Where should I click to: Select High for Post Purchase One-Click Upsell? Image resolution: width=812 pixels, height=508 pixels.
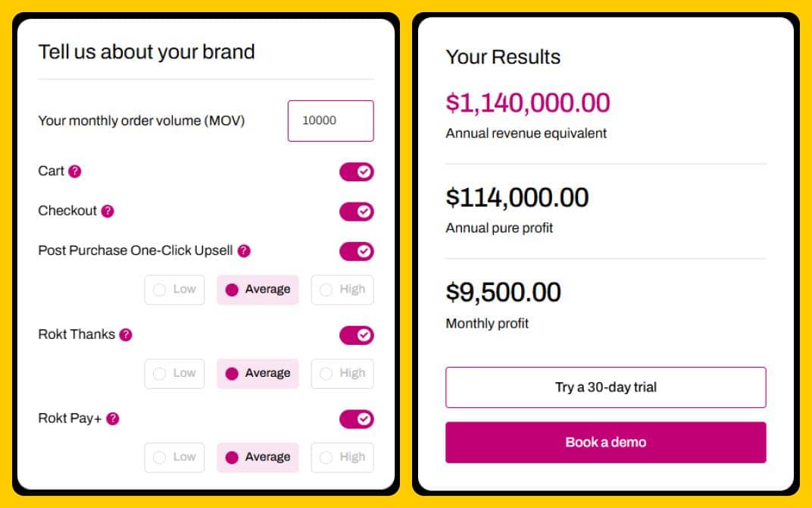pyautogui.click(x=342, y=290)
